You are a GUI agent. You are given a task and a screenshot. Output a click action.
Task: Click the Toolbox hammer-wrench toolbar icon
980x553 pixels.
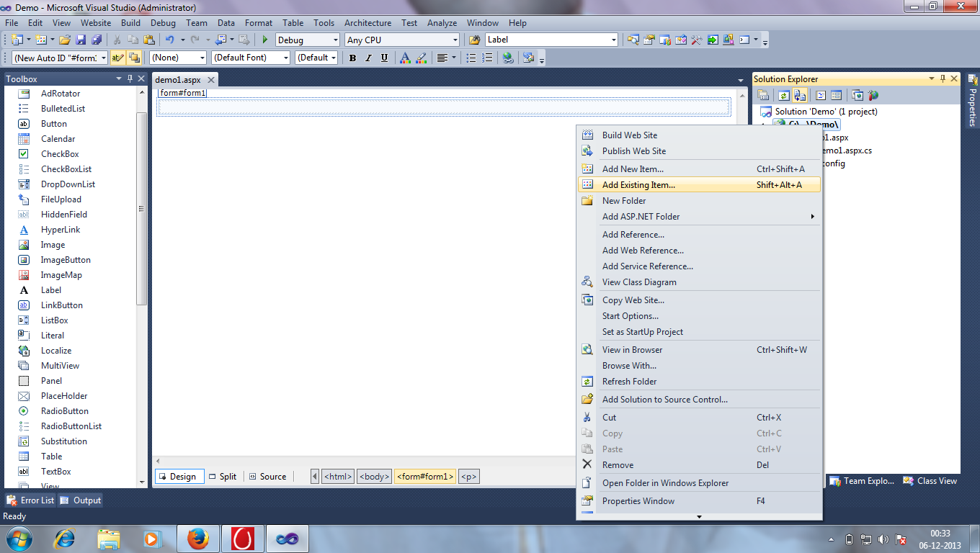[696, 40]
